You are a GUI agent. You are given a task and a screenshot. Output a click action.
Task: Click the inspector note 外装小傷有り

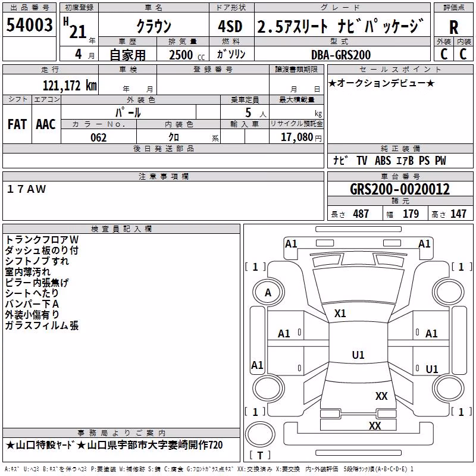pyautogui.click(x=32, y=315)
